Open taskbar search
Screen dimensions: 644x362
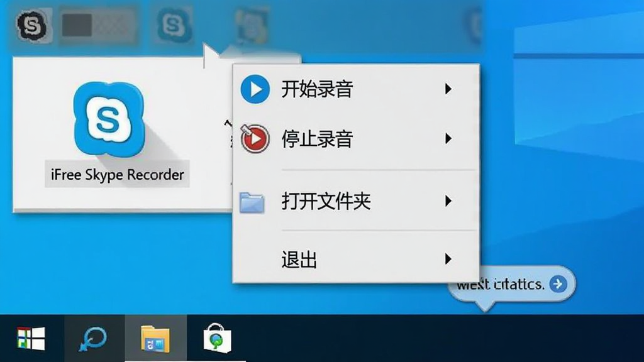(x=93, y=339)
